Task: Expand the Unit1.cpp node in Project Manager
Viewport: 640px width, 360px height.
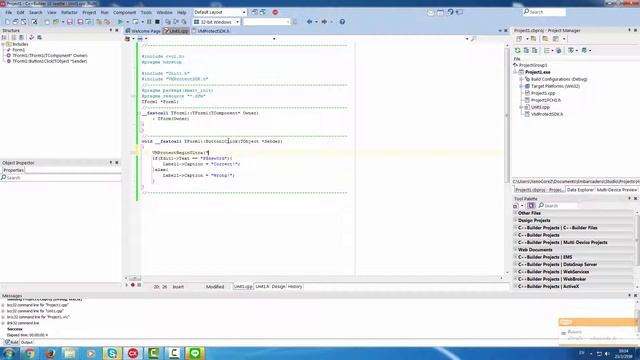Action: click(x=521, y=107)
